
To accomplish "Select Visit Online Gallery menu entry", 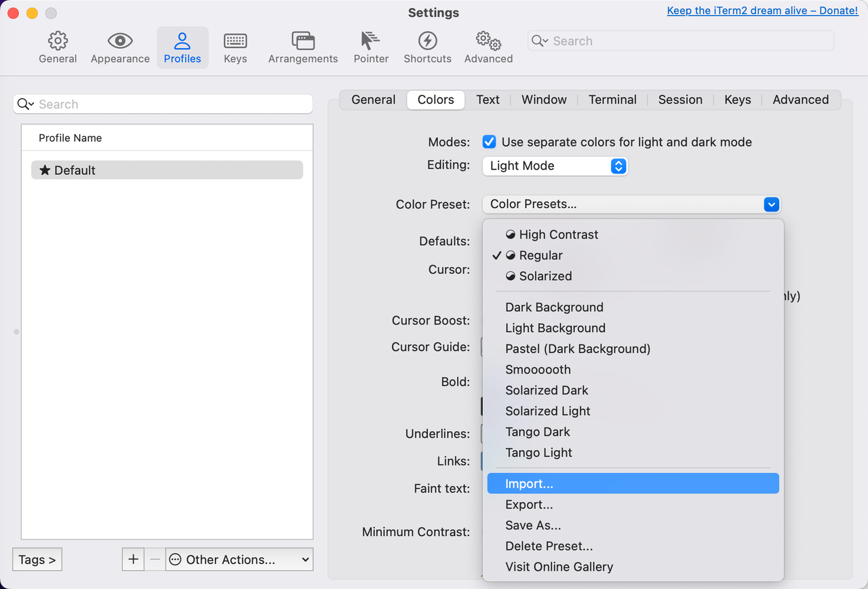I will (x=559, y=567).
